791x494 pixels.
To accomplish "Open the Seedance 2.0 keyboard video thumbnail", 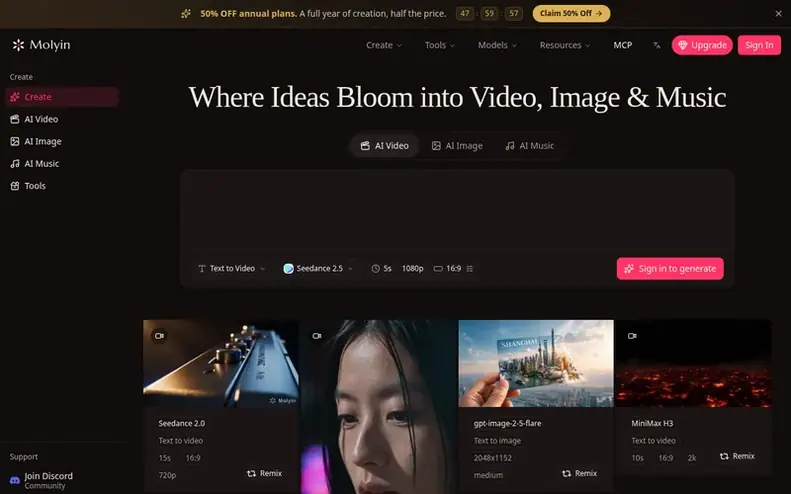I will (x=220, y=363).
